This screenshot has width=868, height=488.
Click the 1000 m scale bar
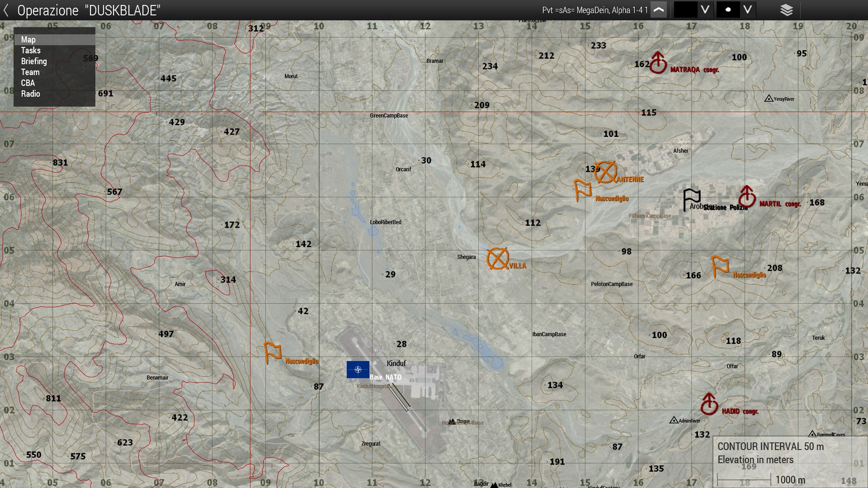pos(744,480)
